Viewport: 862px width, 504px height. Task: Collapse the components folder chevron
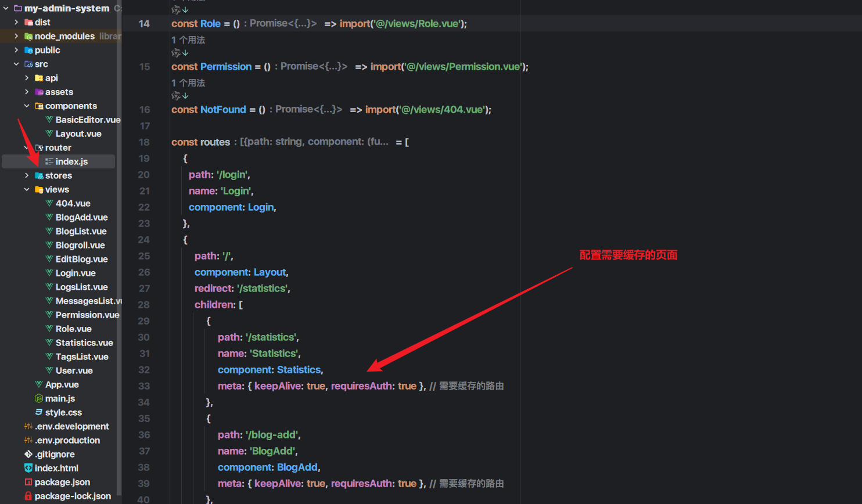click(27, 106)
